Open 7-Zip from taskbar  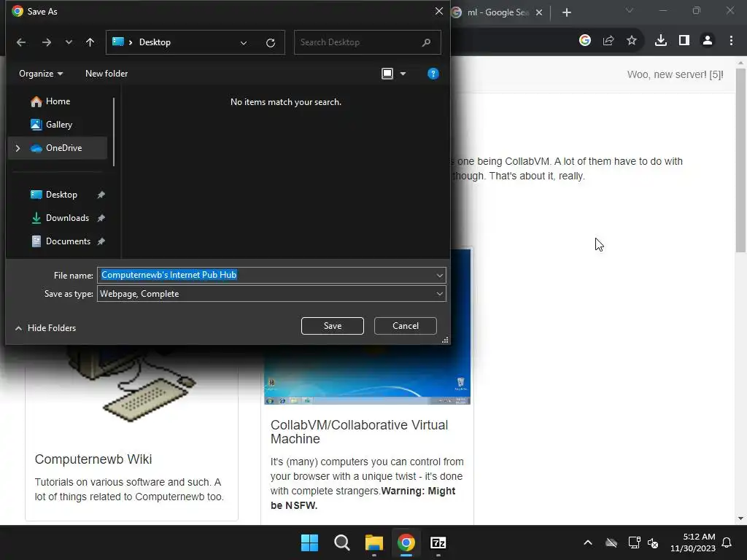(x=438, y=542)
